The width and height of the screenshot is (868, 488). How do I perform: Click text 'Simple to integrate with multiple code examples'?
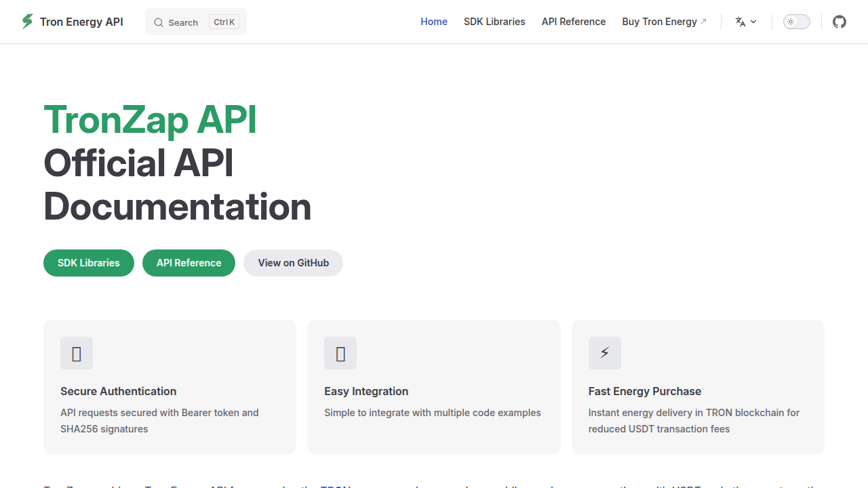pos(433,413)
